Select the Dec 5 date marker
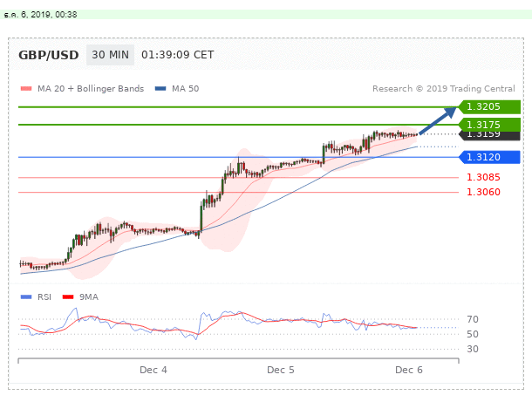This screenshot has height=402, width=532. coord(281,370)
